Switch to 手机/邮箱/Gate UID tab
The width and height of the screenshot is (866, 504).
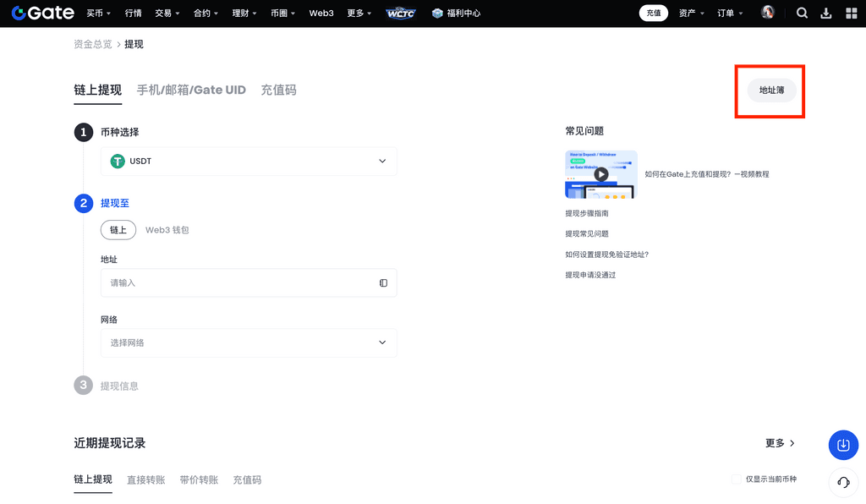coord(191,90)
